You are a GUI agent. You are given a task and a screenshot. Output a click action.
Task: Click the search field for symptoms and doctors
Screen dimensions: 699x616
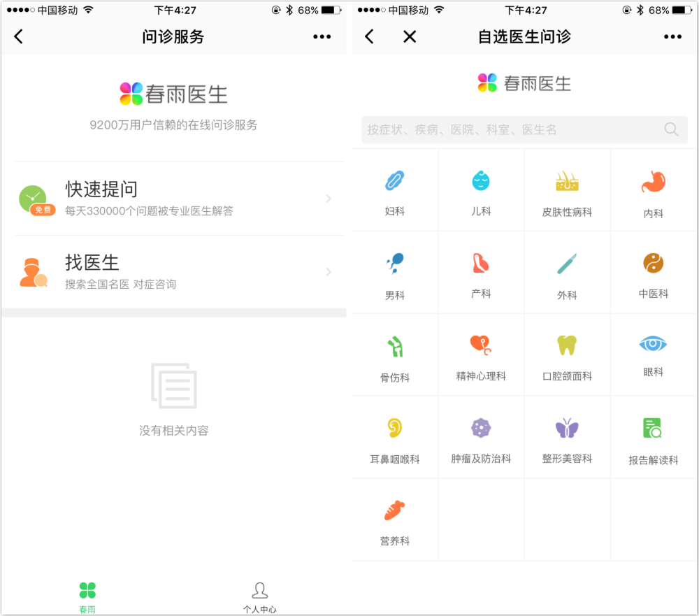510,130
